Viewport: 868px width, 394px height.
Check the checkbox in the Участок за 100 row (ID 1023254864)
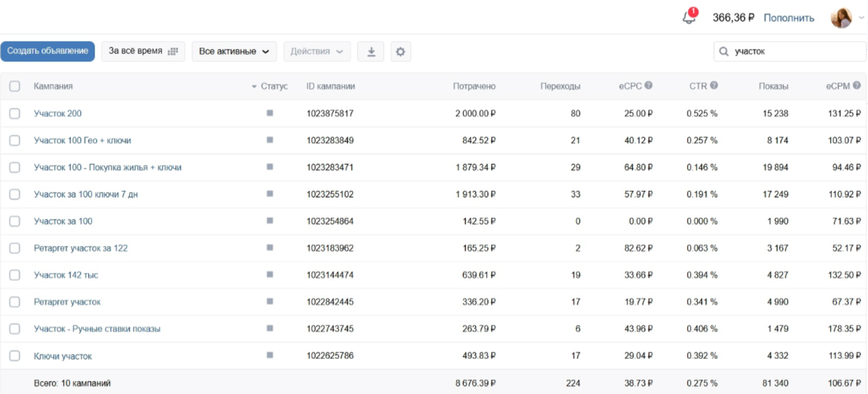click(15, 221)
